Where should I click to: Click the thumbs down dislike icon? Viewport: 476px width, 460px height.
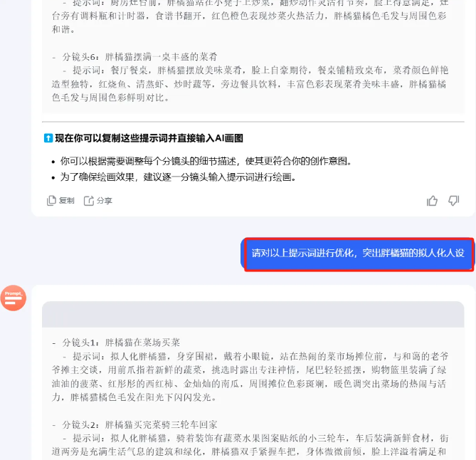click(454, 201)
